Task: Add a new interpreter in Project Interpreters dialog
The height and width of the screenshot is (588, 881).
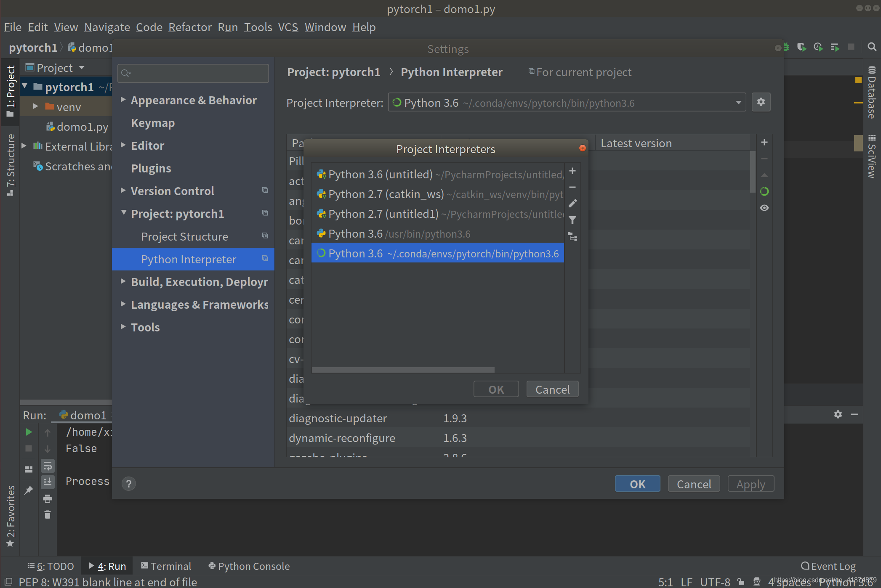Action: point(572,171)
